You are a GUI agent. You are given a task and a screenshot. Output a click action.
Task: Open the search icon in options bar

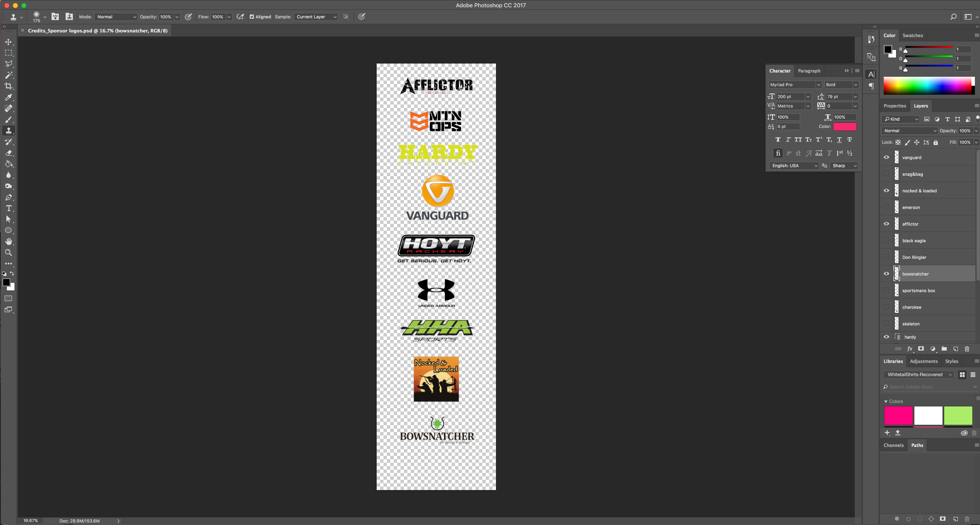pyautogui.click(x=953, y=17)
